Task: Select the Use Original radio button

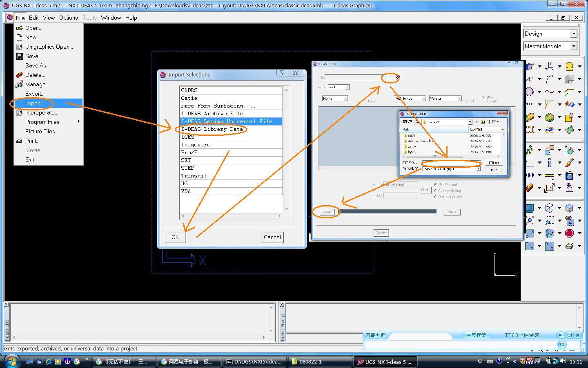Action: [x=435, y=184]
